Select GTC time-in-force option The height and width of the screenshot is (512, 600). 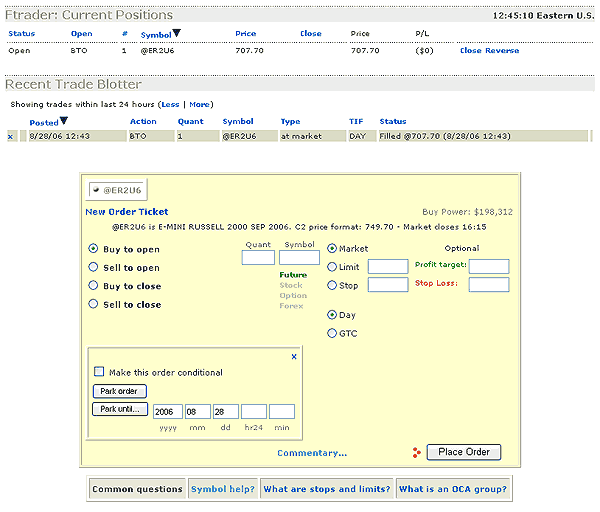(x=333, y=333)
